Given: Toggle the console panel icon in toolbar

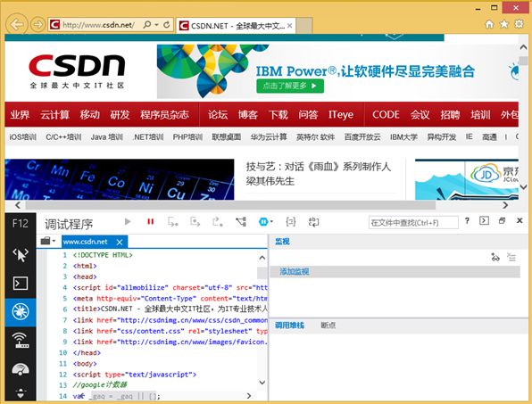Looking at the screenshot, I should pyautogui.click(x=484, y=220).
